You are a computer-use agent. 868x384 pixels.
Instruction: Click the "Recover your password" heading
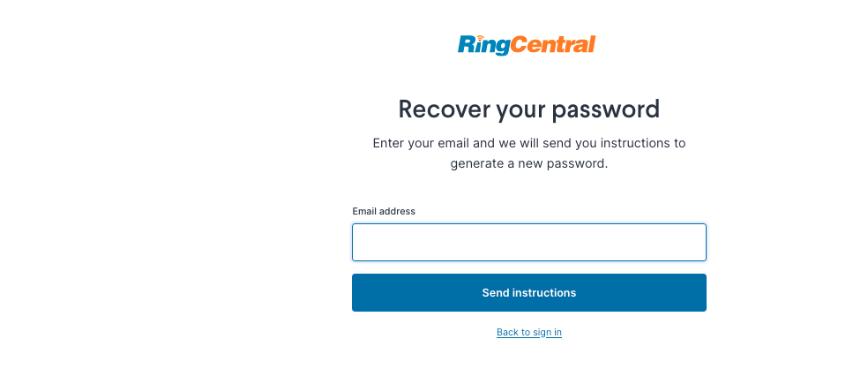tap(529, 109)
